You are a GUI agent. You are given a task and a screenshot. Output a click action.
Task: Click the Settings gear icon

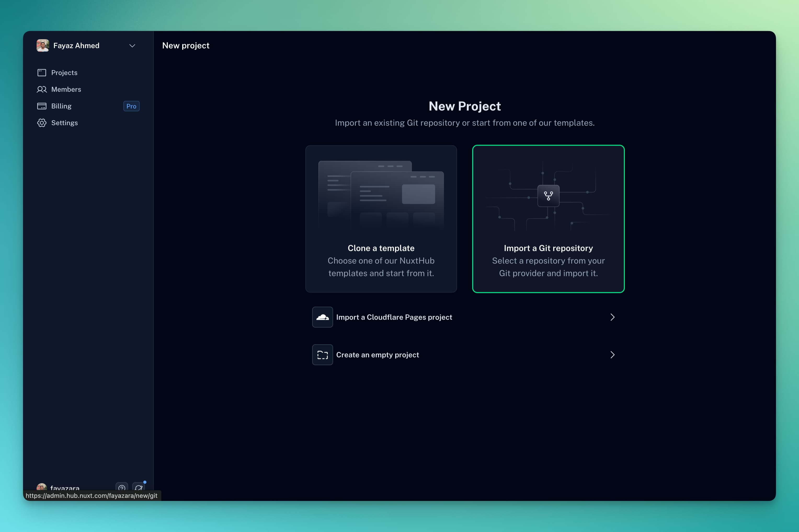41,123
